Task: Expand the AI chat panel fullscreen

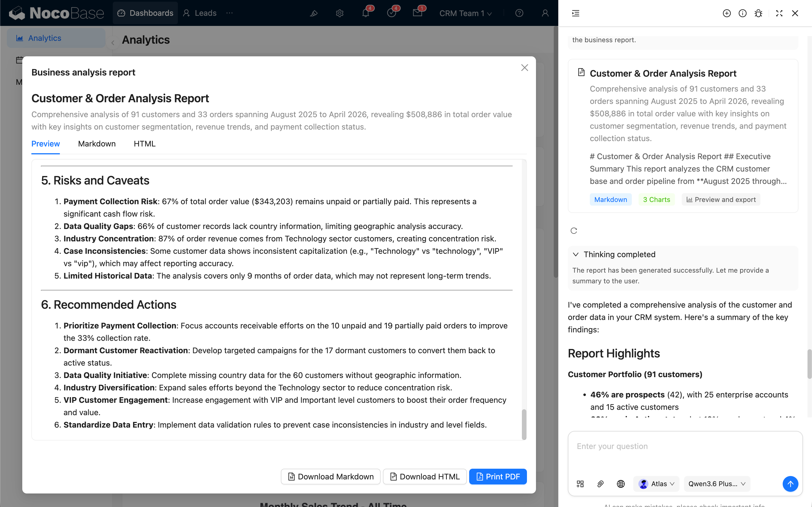Action: (x=779, y=14)
